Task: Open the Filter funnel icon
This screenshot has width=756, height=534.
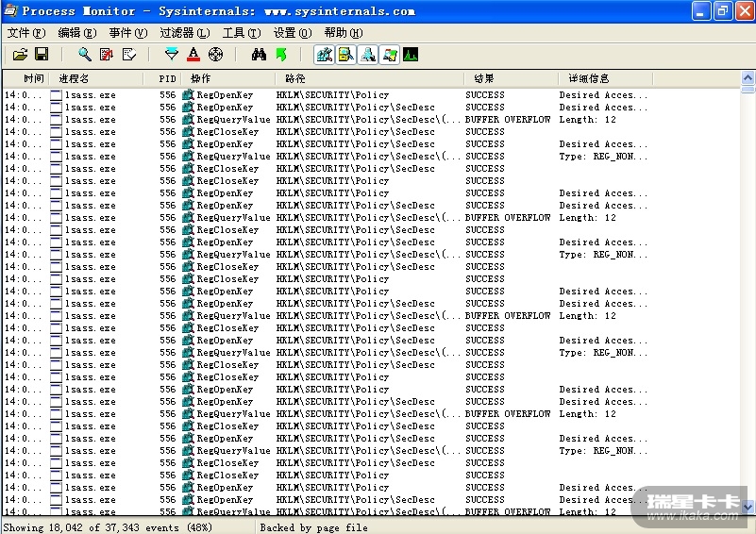Action: (171, 55)
